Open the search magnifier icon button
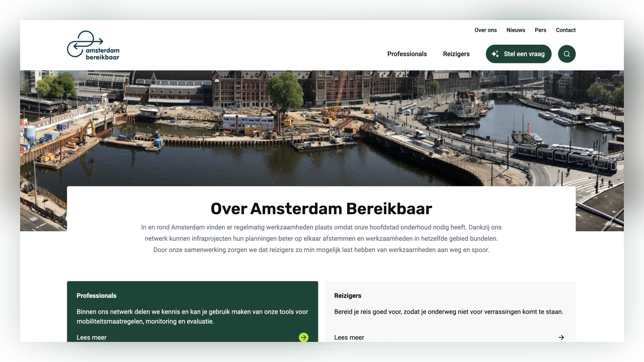This screenshot has width=644, height=362. coord(567,54)
